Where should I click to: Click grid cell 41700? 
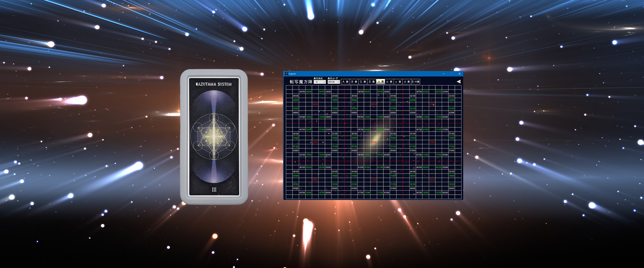pos(361,167)
